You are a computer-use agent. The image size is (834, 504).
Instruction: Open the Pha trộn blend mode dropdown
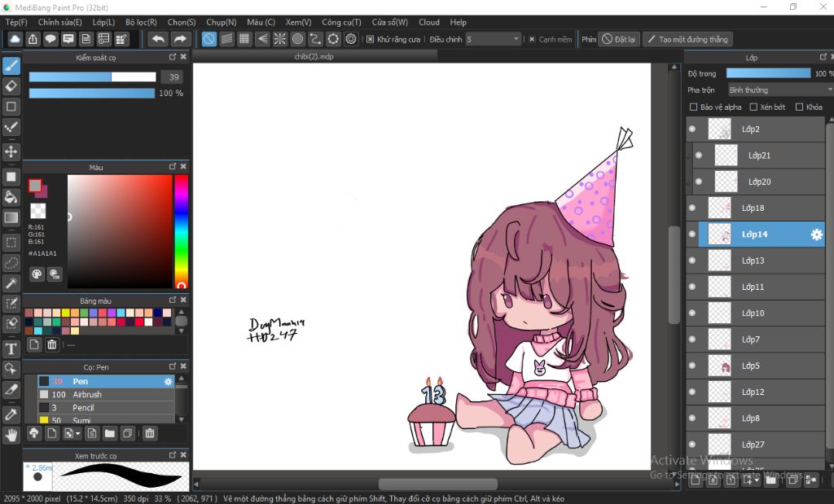coord(779,90)
